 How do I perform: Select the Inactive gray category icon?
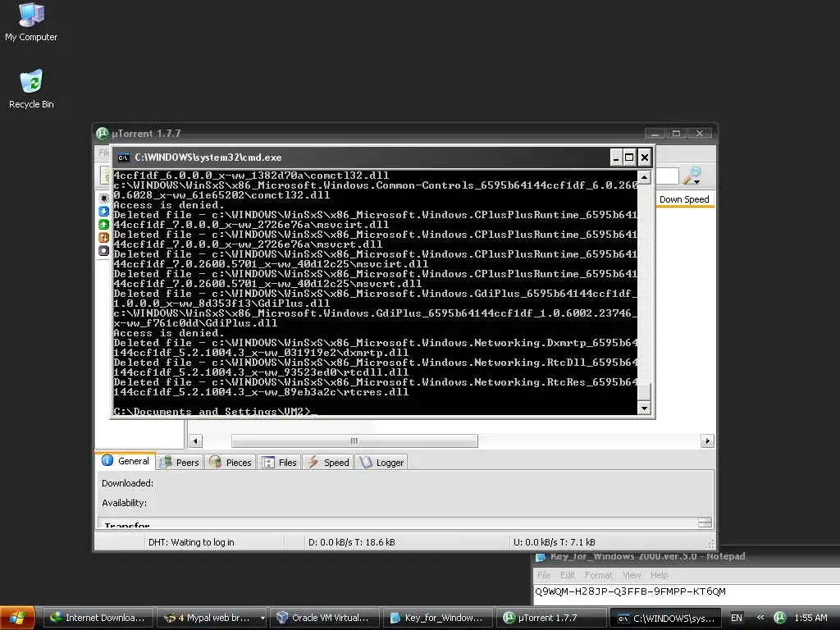tap(104, 251)
